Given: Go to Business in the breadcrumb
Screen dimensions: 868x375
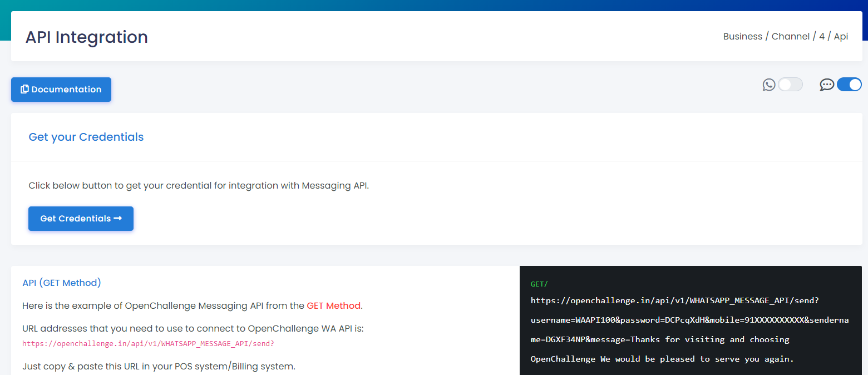Looking at the screenshot, I should coord(743,37).
